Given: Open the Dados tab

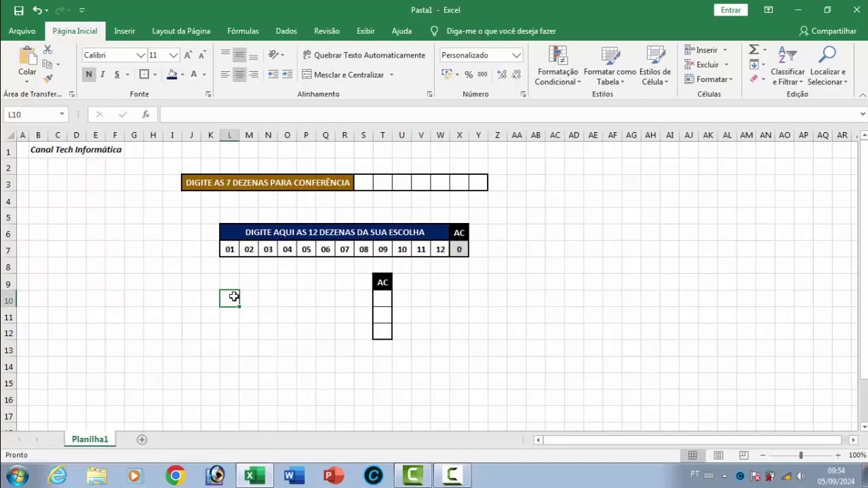Looking at the screenshot, I should (x=286, y=31).
